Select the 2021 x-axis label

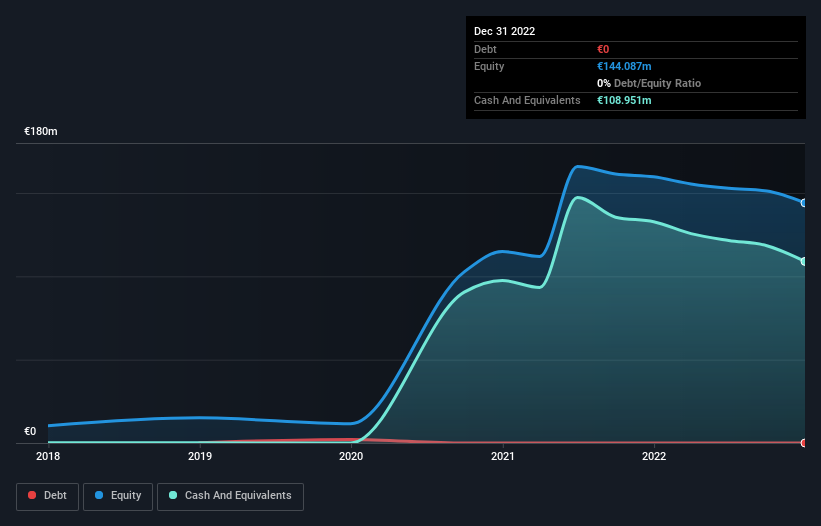[503, 456]
